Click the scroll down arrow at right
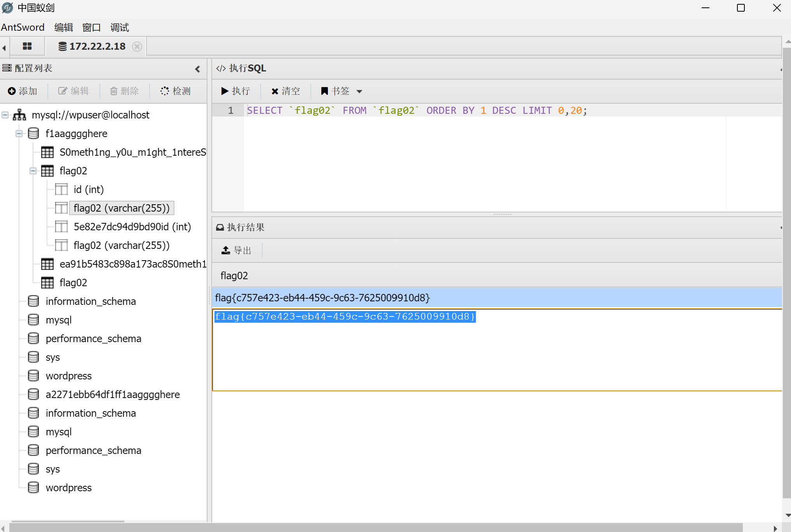The width and height of the screenshot is (791, 532). click(788, 515)
